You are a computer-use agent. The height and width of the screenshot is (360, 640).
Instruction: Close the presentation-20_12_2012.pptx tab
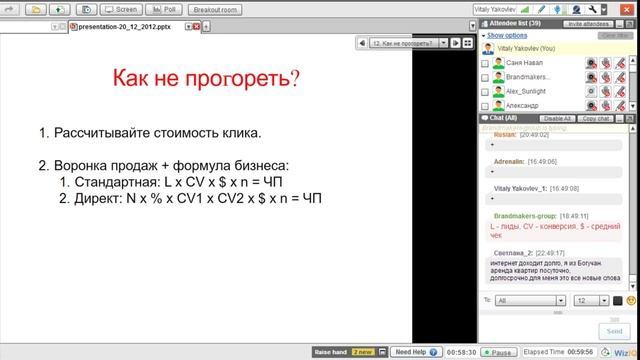[x=196, y=27]
